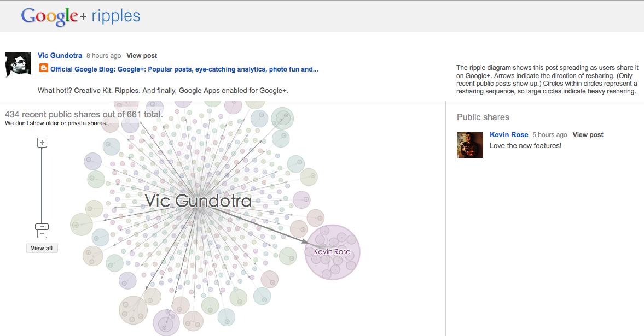Click the Google+ ripples logo
This screenshot has height=336, width=644.
(x=80, y=16)
